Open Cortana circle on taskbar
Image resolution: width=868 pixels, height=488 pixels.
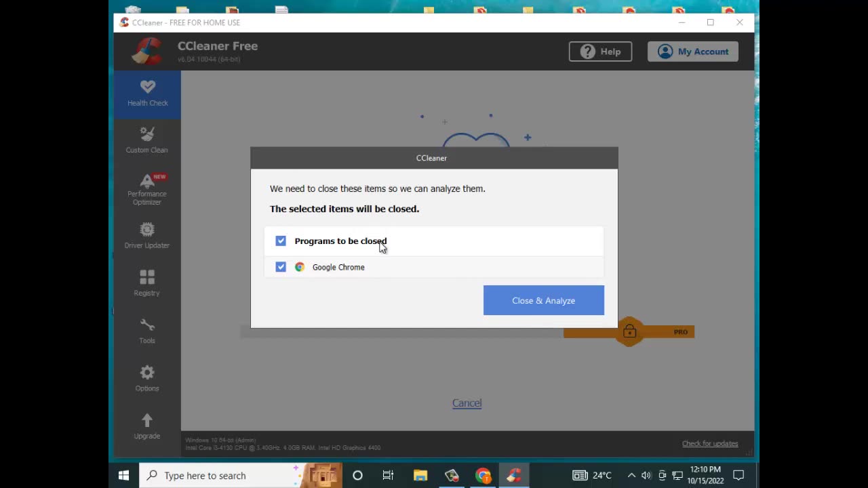pyautogui.click(x=357, y=475)
